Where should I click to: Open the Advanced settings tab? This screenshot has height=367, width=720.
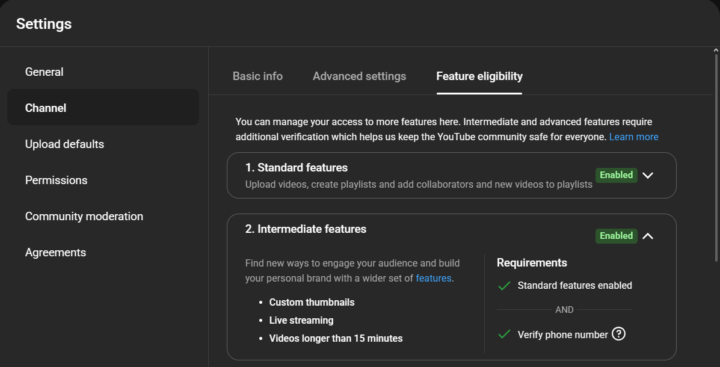[x=359, y=76]
